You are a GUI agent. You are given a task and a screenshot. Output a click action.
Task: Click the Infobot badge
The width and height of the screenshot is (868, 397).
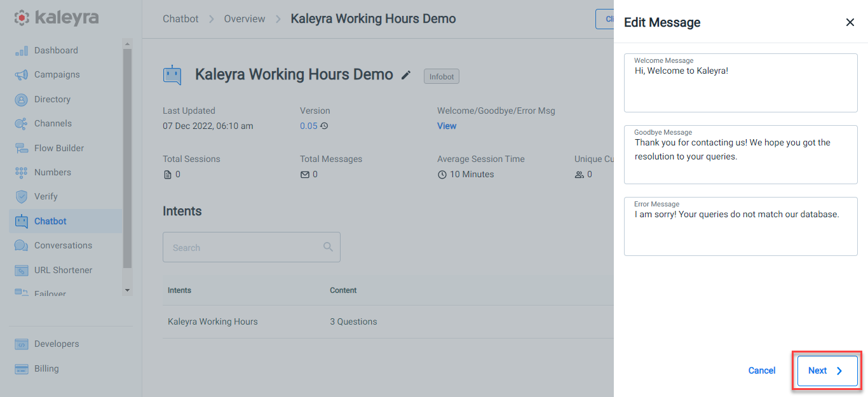click(x=442, y=76)
